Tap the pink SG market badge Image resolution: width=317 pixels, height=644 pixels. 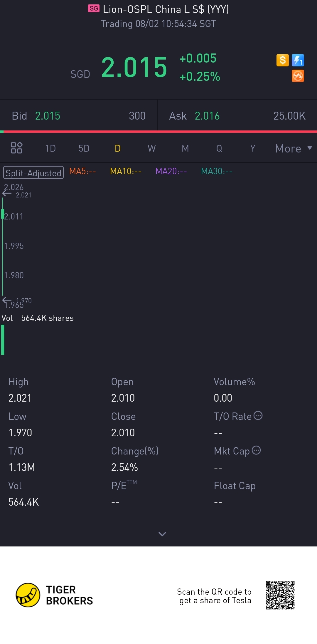(94, 9)
